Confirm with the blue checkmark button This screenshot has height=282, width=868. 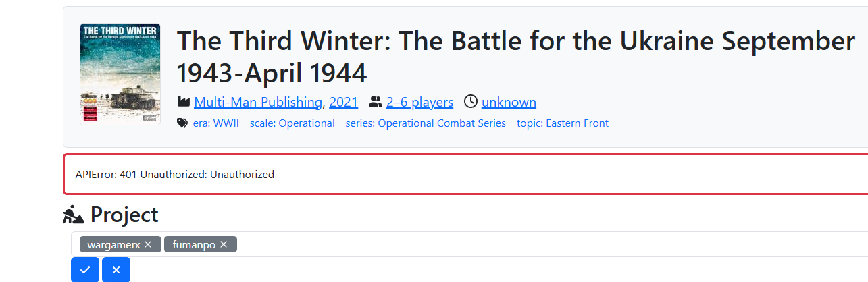click(85, 270)
